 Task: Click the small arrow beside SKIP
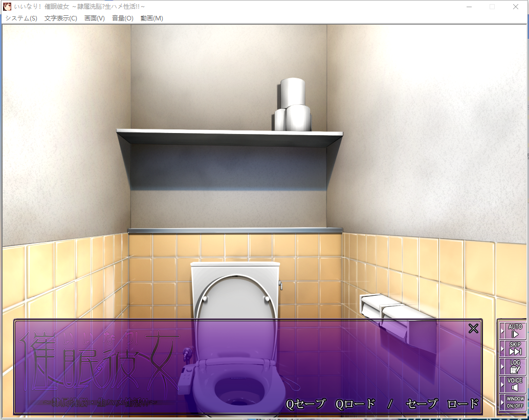[502, 349]
